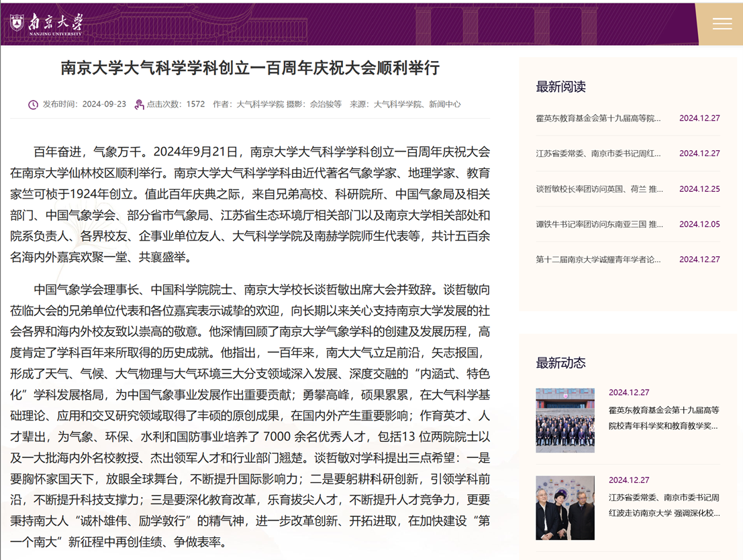Viewport: 743px width, 560px height.
Task: Click the 周红波 visit photo thumbnail
Action: point(565,508)
